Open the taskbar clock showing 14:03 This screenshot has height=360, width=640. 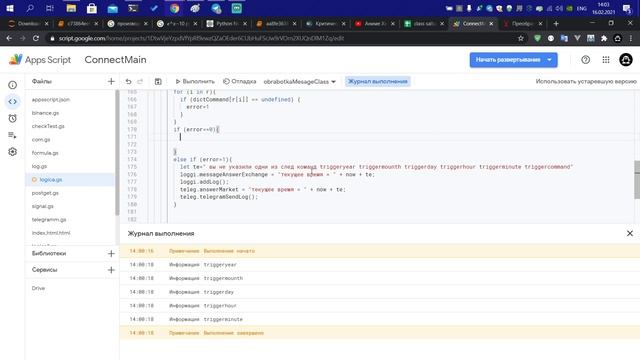click(x=603, y=8)
